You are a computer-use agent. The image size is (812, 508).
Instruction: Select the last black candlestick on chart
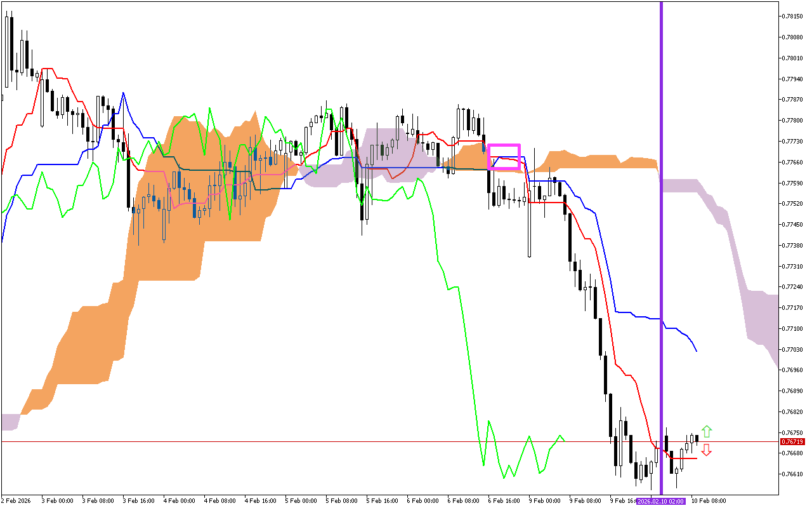[x=697, y=438]
